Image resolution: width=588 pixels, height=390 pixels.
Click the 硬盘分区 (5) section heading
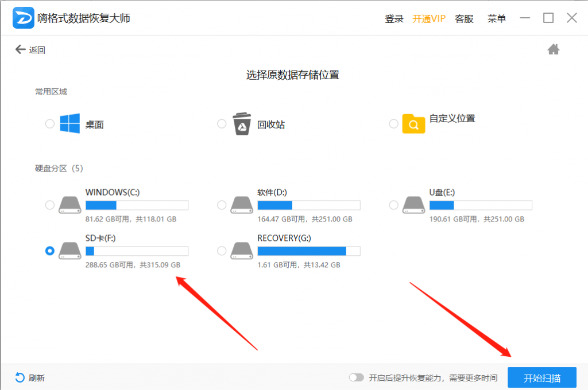tap(59, 168)
